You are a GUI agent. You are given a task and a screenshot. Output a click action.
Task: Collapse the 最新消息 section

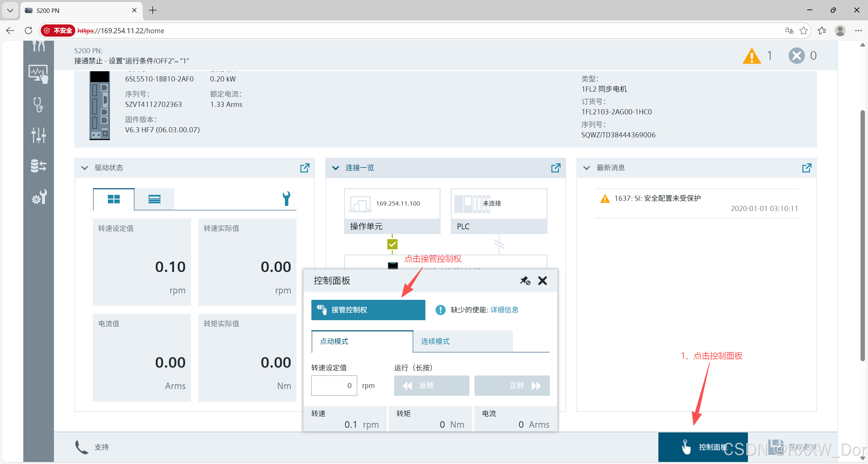tap(586, 168)
